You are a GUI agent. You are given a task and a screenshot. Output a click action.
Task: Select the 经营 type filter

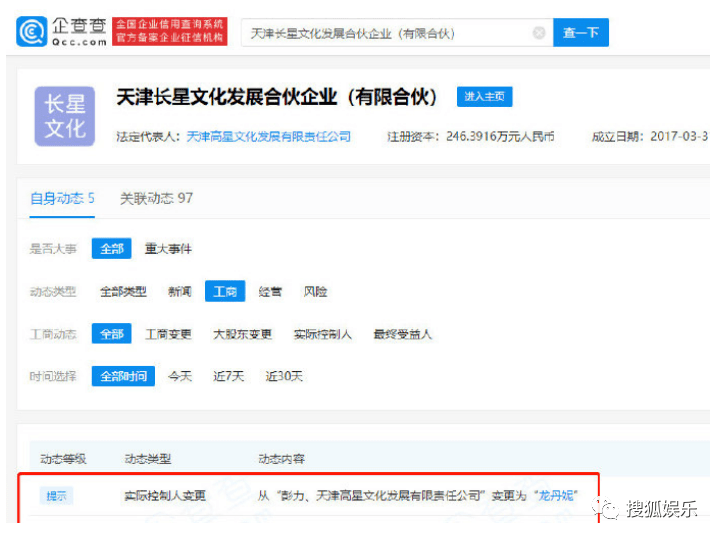(270, 291)
